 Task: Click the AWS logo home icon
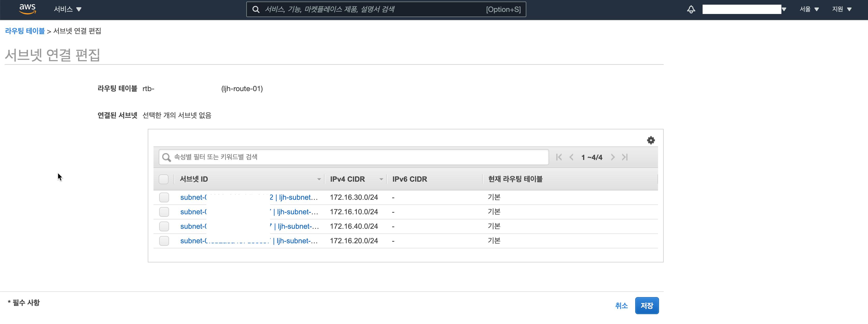pos(27,9)
